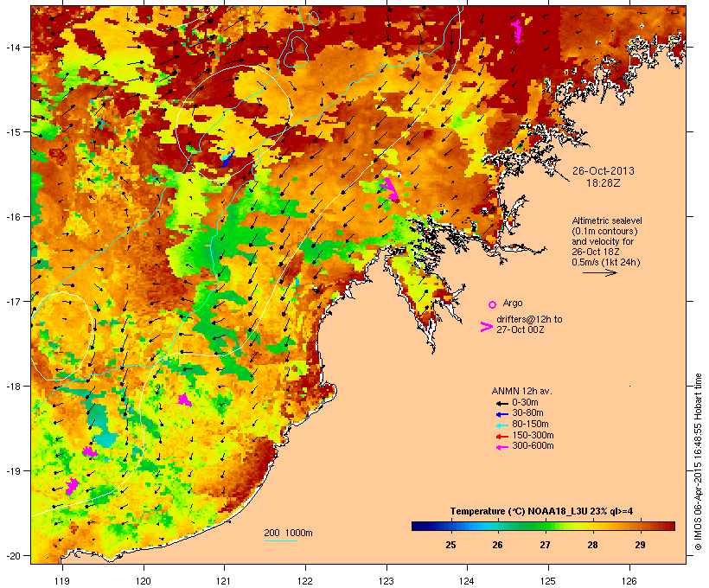The image size is (709, 588).
Task: Click the '30-80m' depth label
Action: (x=527, y=413)
